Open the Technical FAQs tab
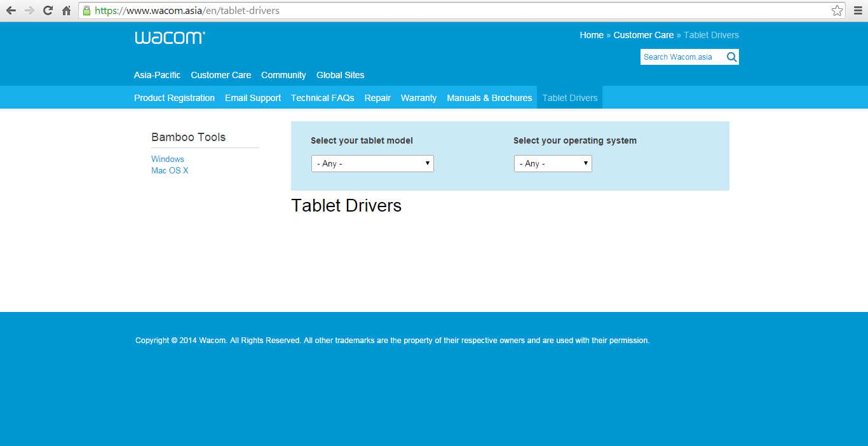868x446 pixels. (x=323, y=98)
